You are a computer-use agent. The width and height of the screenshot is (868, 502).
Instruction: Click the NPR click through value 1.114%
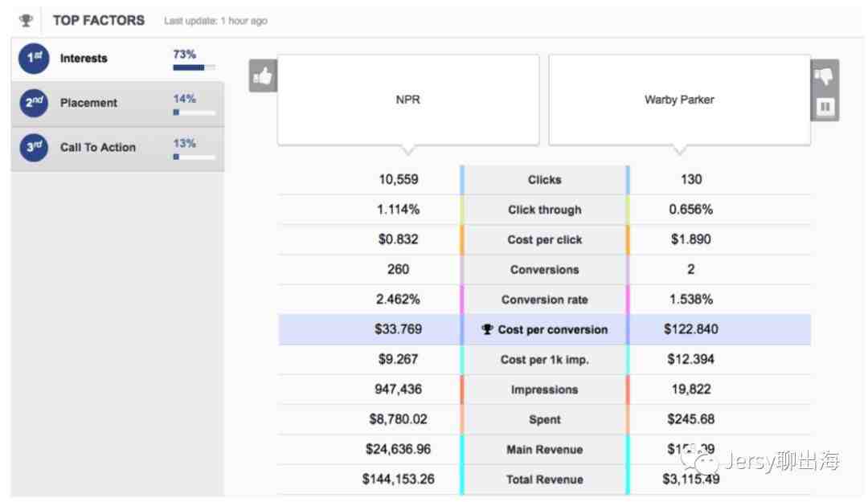(x=399, y=209)
